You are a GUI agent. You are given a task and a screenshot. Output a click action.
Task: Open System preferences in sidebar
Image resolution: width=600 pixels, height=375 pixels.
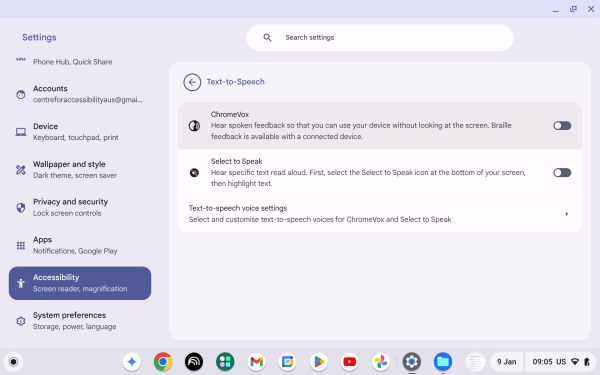pos(80,321)
